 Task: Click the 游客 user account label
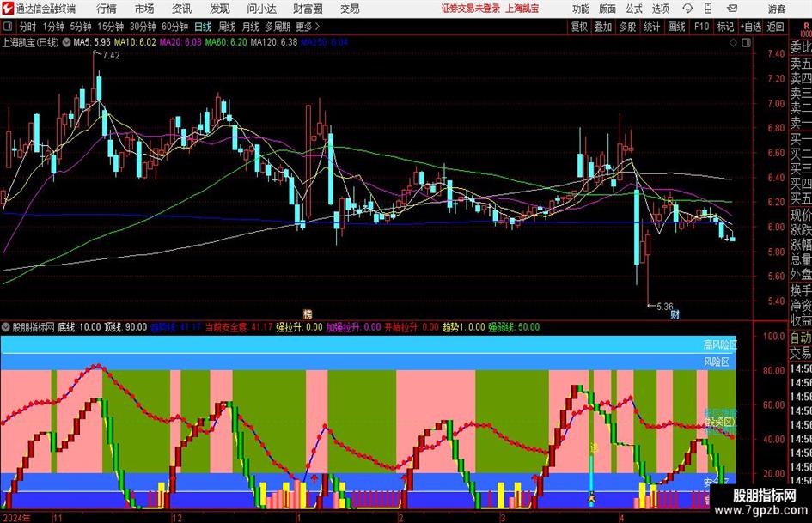click(776, 9)
